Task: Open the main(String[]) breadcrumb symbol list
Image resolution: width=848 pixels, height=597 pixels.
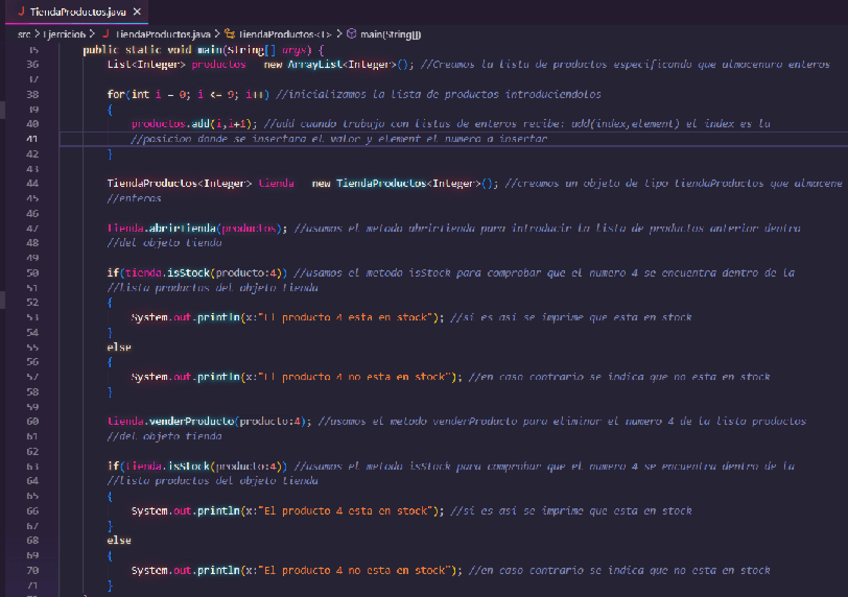Action: click(392, 34)
